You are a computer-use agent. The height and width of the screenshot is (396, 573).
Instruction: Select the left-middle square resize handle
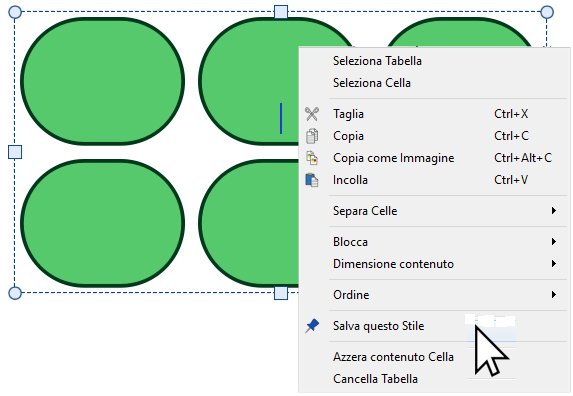(15, 152)
